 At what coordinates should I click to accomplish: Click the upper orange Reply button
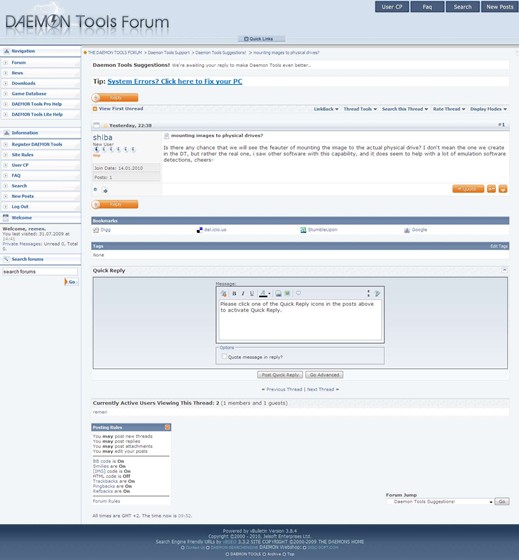[x=115, y=98]
